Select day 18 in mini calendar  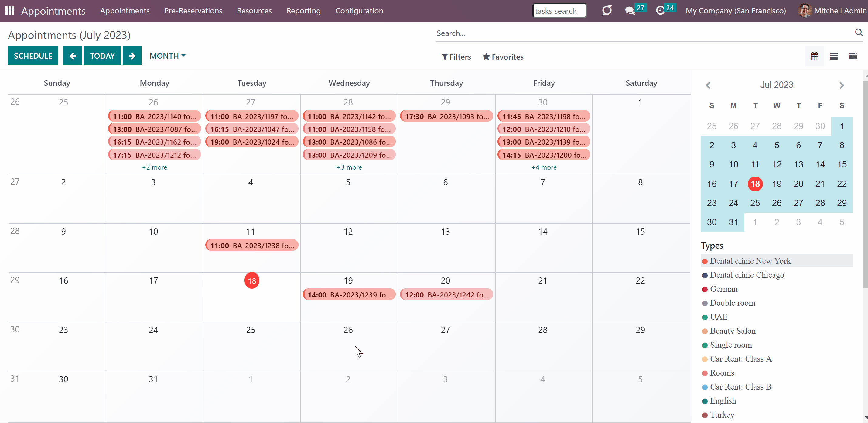coord(755,184)
